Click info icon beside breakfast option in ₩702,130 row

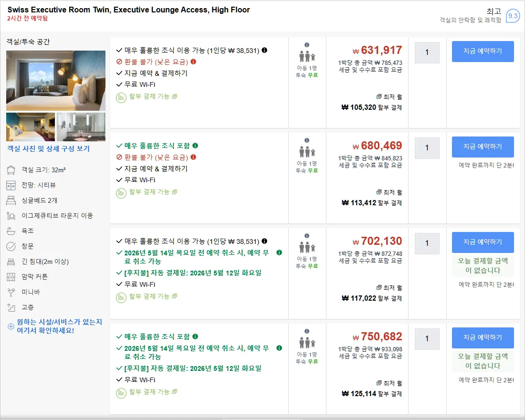coord(264,241)
